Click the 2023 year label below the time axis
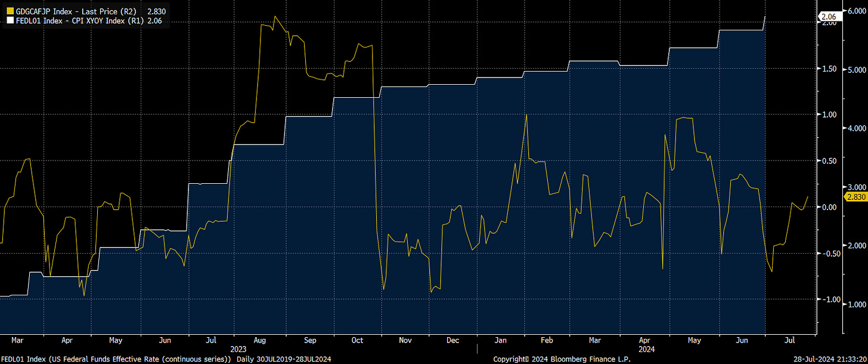Screen dimensions: 868x364 [238, 348]
